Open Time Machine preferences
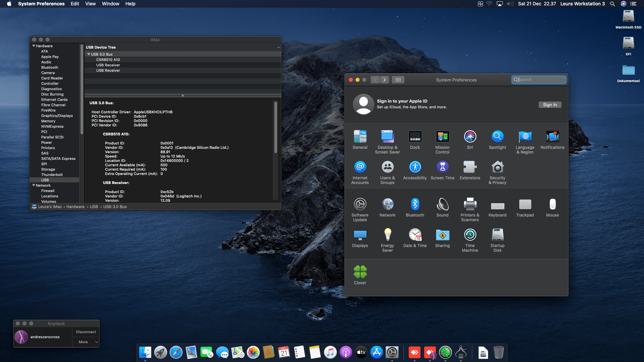The image size is (644, 362). (x=470, y=235)
